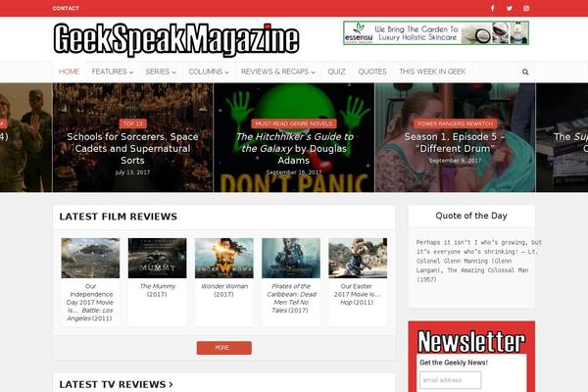The height and width of the screenshot is (392, 588).
Task: Open This Week in Geek menu
Action: (x=432, y=72)
